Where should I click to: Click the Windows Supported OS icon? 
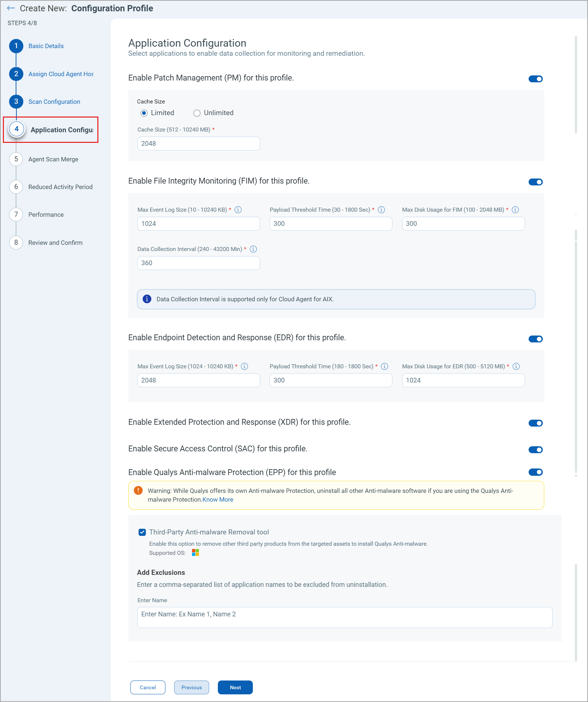[x=195, y=553]
